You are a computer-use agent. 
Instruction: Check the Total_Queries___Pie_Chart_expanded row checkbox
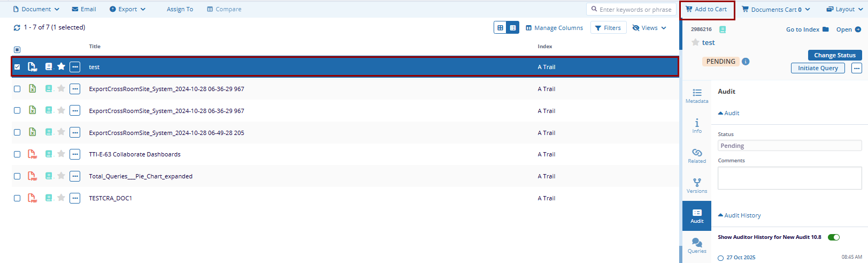[17, 176]
